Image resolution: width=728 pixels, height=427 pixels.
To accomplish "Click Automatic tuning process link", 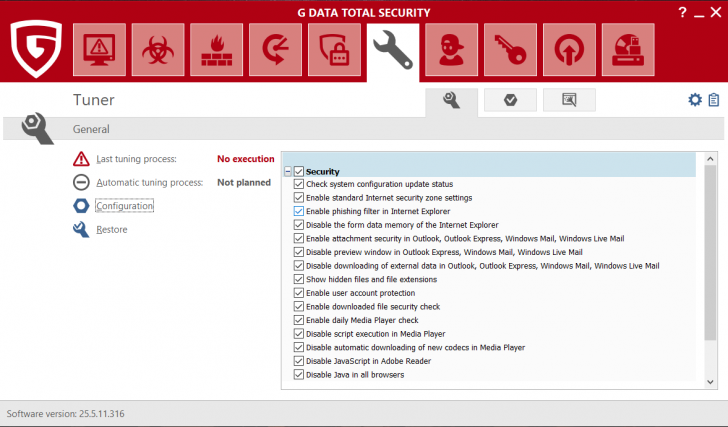I will (x=150, y=182).
